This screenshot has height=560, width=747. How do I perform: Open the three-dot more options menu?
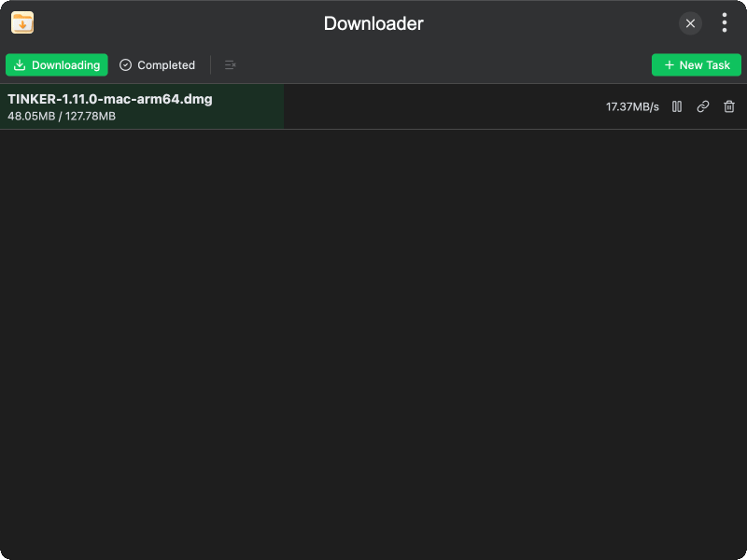point(725,22)
